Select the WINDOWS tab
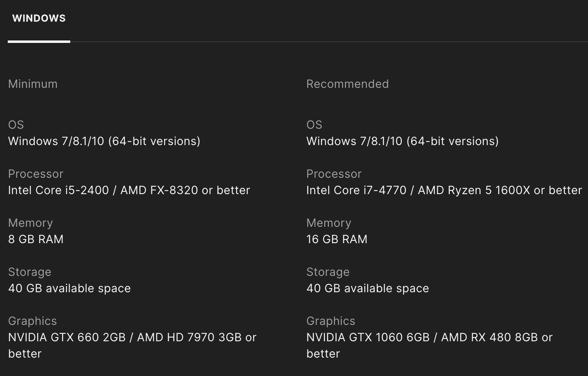The width and height of the screenshot is (588, 376). coord(39,18)
